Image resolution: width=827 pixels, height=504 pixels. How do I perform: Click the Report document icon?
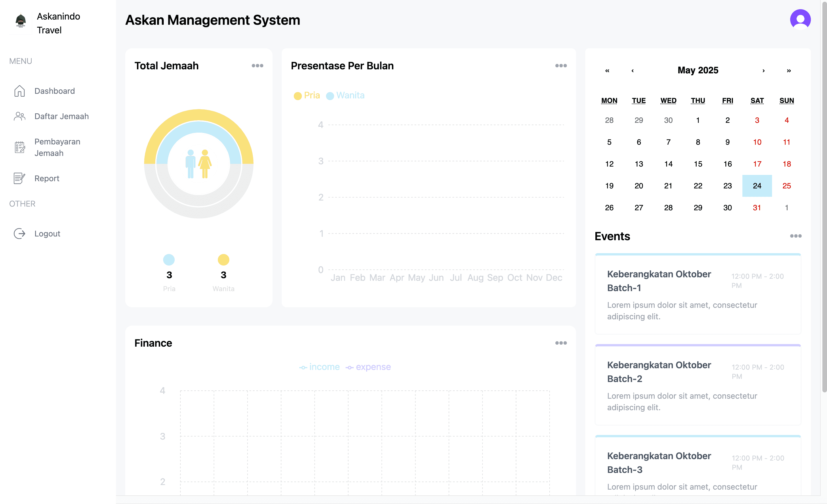20,179
